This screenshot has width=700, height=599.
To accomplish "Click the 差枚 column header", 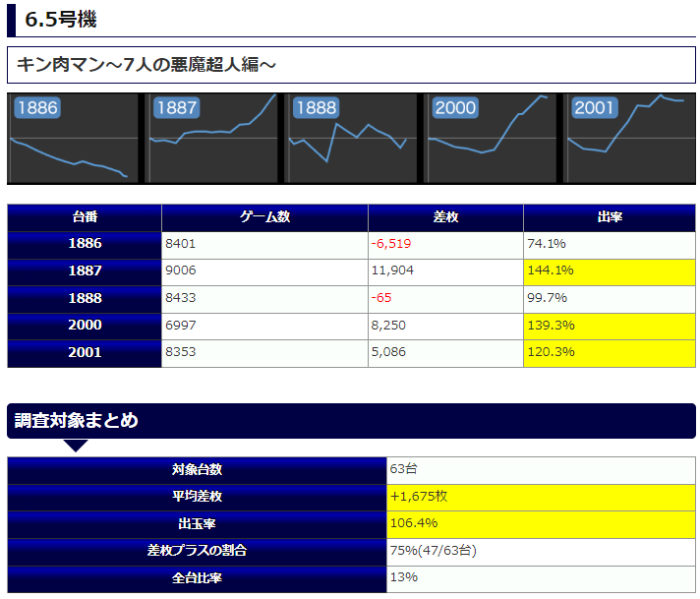I will pyautogui.click(x=445, y=217).
